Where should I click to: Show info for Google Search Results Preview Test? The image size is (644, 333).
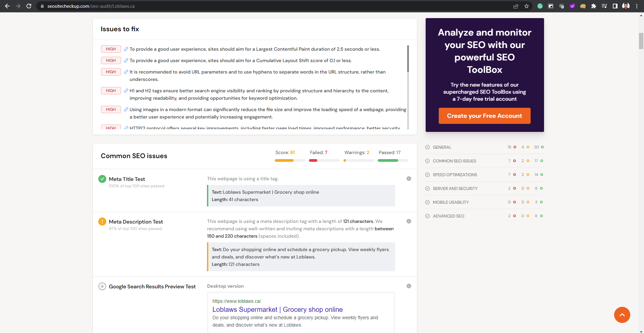[x=409, y=286]
